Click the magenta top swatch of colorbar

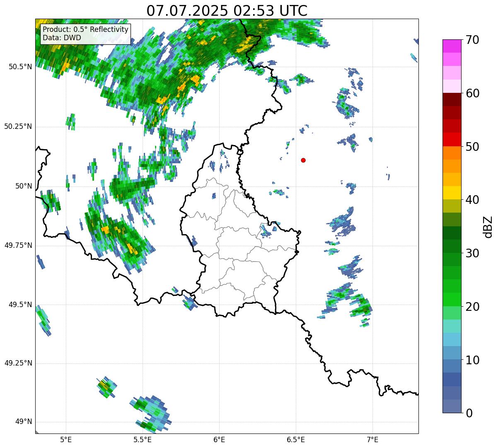click(452, 46)
